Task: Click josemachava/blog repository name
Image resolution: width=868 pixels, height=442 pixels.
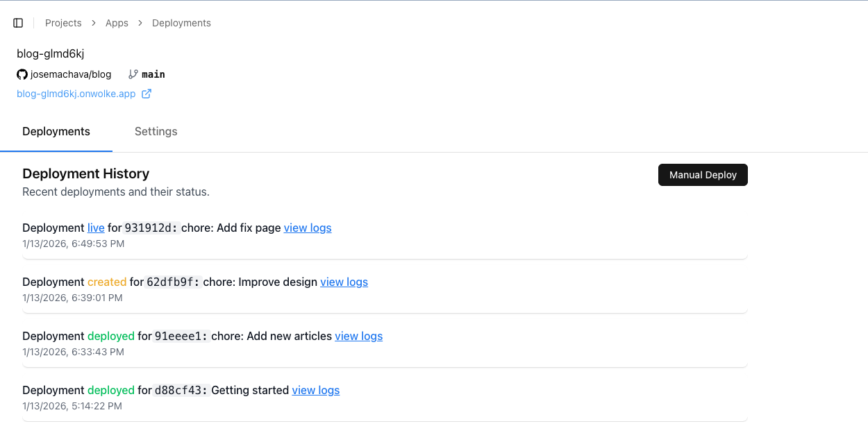Action: pos(71,74)
